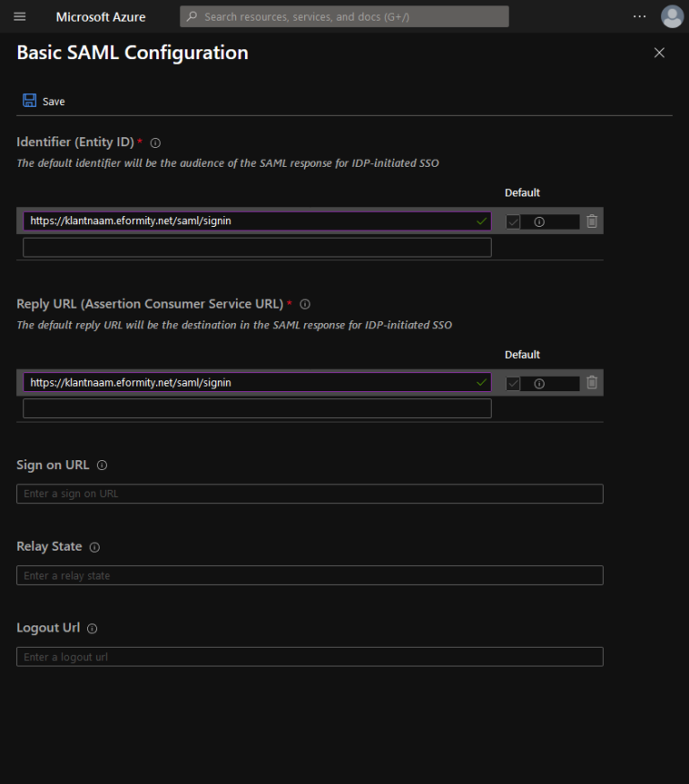Click the info icon beside Reply URL
Viewport: 689px width, 784px height.
pos(304,304)
